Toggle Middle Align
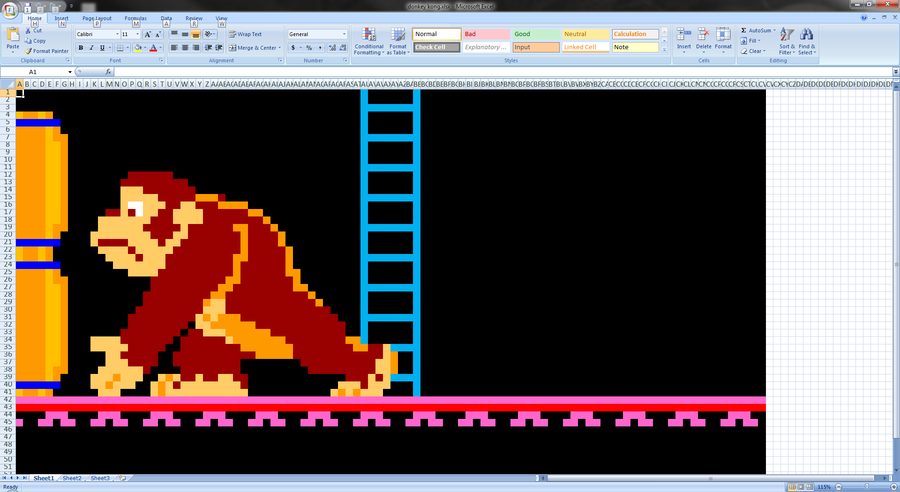Screen dimensions: 900x492 pyautogui.click(x=185, y=34)
